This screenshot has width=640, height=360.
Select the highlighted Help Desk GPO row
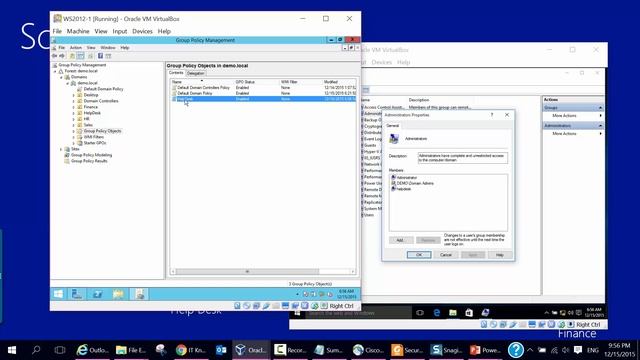[x=264, y=99]
